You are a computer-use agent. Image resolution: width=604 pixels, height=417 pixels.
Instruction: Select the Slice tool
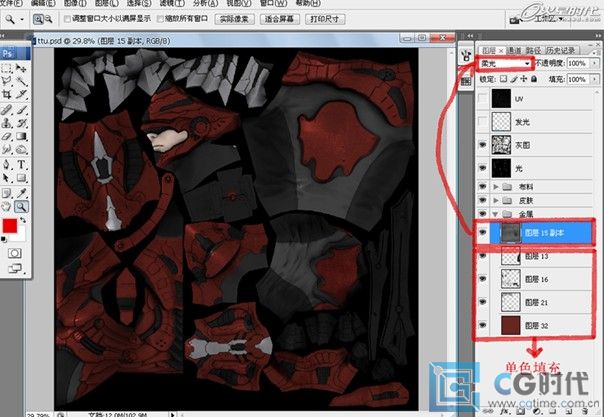[x=21, y=94]
